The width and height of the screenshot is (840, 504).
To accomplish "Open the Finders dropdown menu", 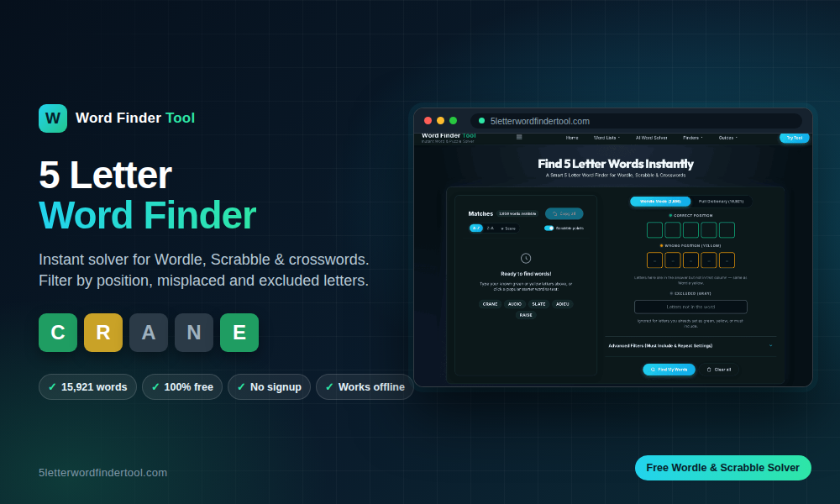I will tap(693, 138).
